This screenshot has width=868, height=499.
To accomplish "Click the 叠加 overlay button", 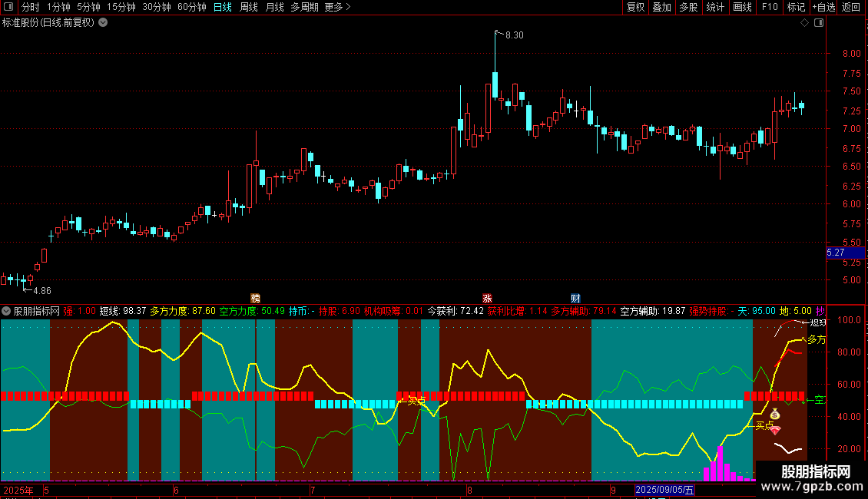I will pyautogui.click(x=662, y=7).
